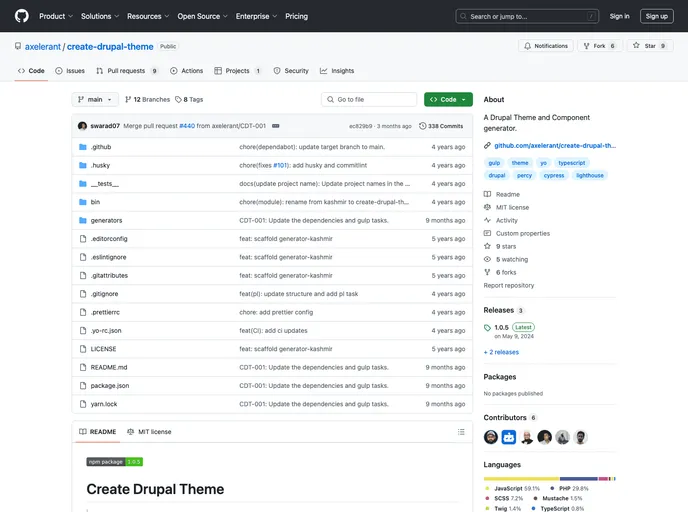The width and height of the screenshot is (688, 512).
Task: Click the lighthouse topic tag
Action: pos(590,175)
